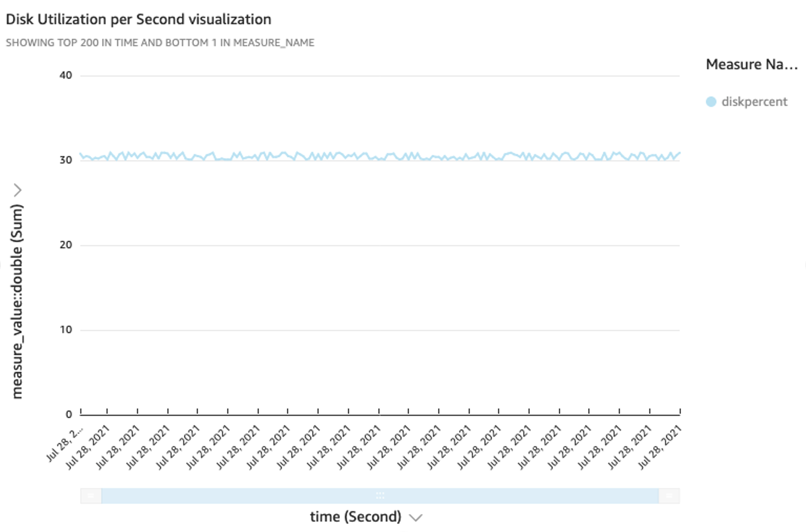Click the 0 tick label on y-axis
The image size is (806, 532).
69,415
